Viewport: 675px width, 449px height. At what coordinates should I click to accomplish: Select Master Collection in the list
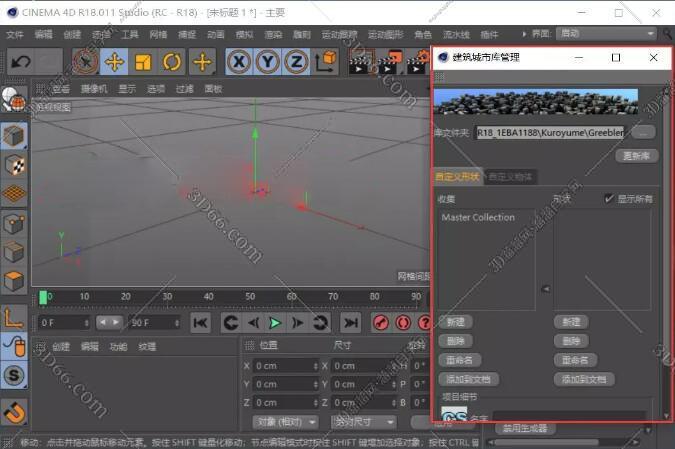(x=478, y=217)
